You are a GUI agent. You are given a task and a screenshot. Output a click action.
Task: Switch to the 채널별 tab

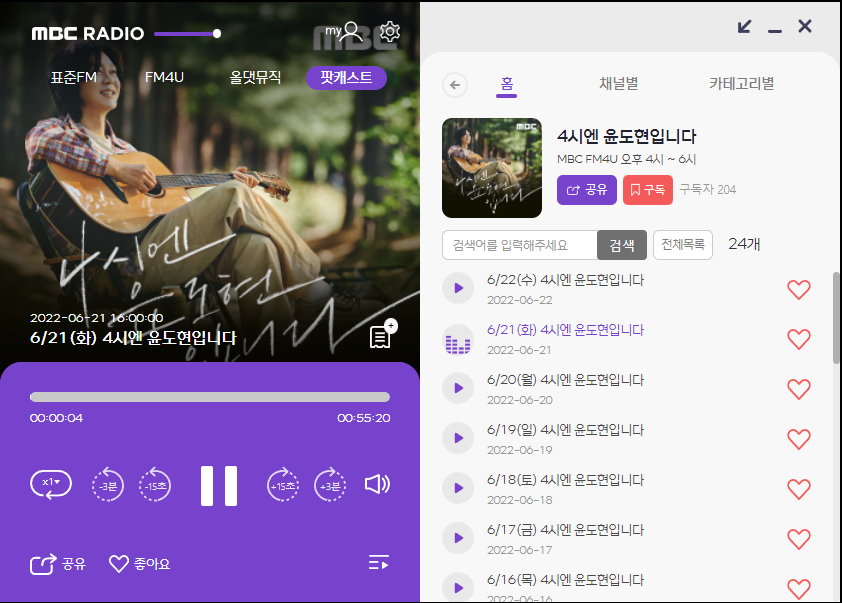pos(619,84)
